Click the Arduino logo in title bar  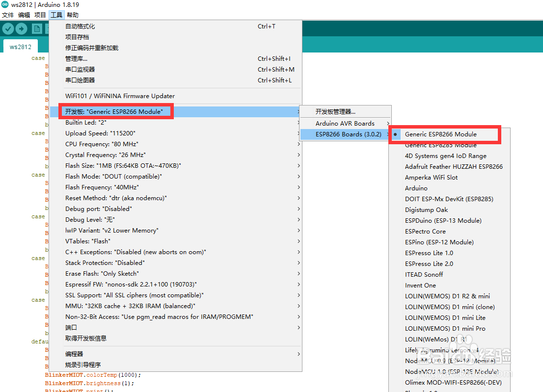[5, 4]
